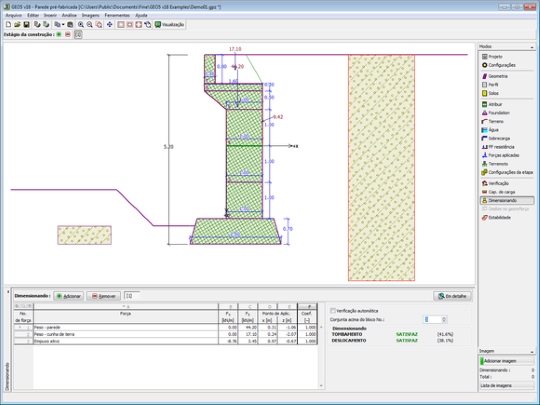Click the Copy data toolbar icon
The image size is (540, 405).
[x=57, y=24]
